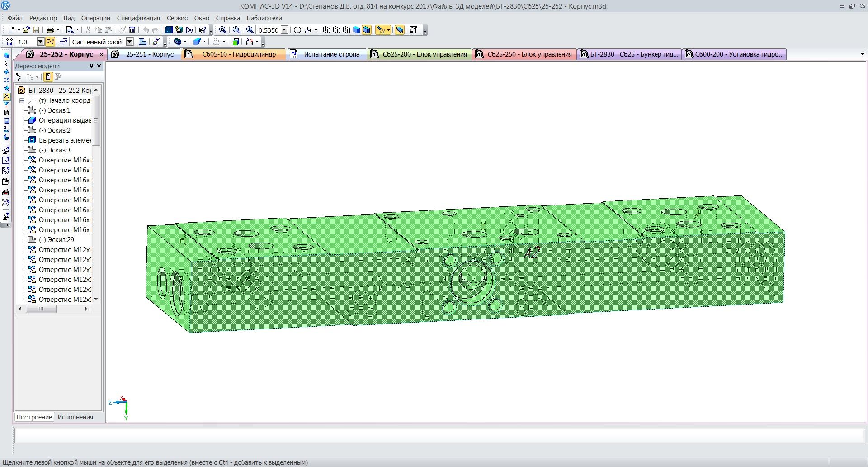Click the current step value field
Image resolution: width=868 pixels, height=467 pixels.
click(x=26, y=42)
